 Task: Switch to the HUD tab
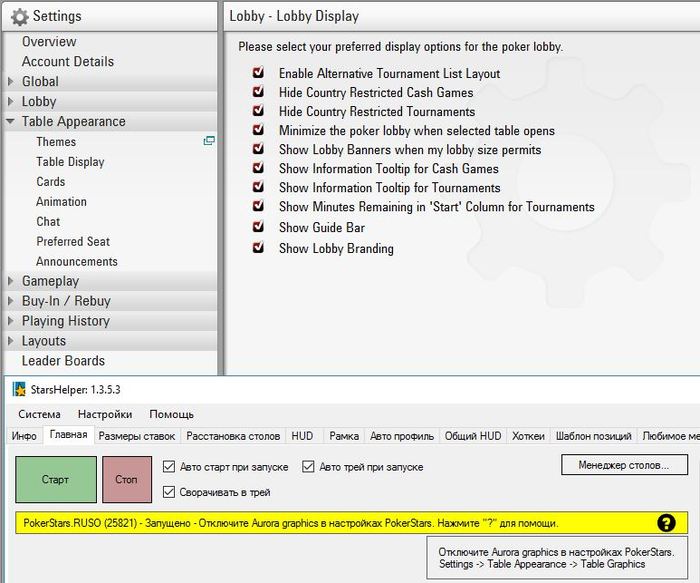(302, 436)
